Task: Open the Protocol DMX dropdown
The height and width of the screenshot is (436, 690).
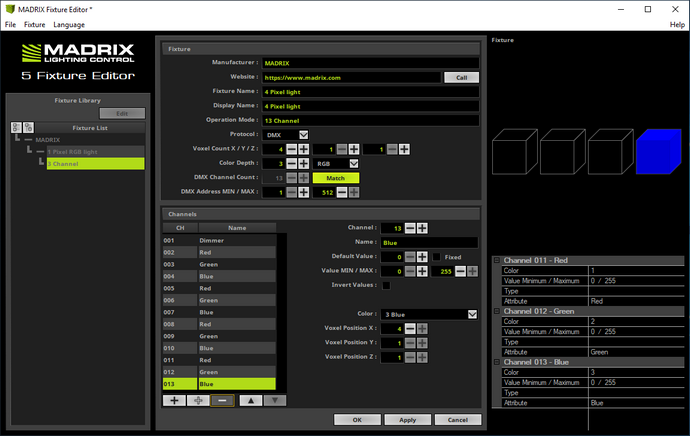Action: 304,135
